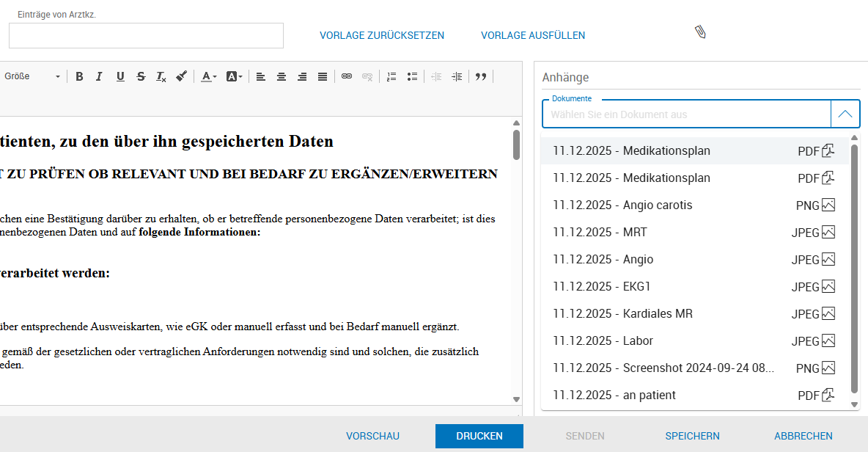Viewport: 868px width, 452px height.
Task: Open the PDF icon beside Medikationsplan
Action: pos(828,150)
